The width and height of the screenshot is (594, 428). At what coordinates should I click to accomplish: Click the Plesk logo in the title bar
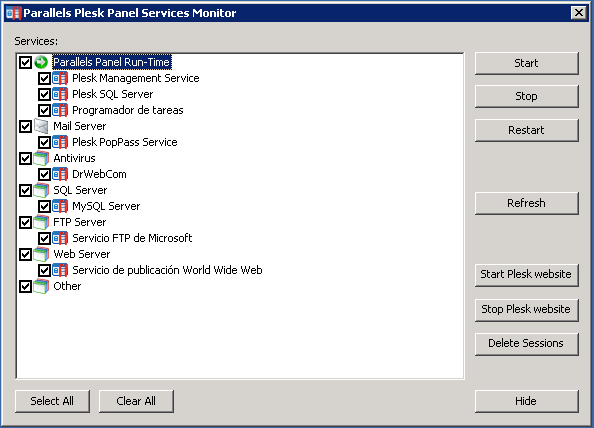click(x=14, y=13)
